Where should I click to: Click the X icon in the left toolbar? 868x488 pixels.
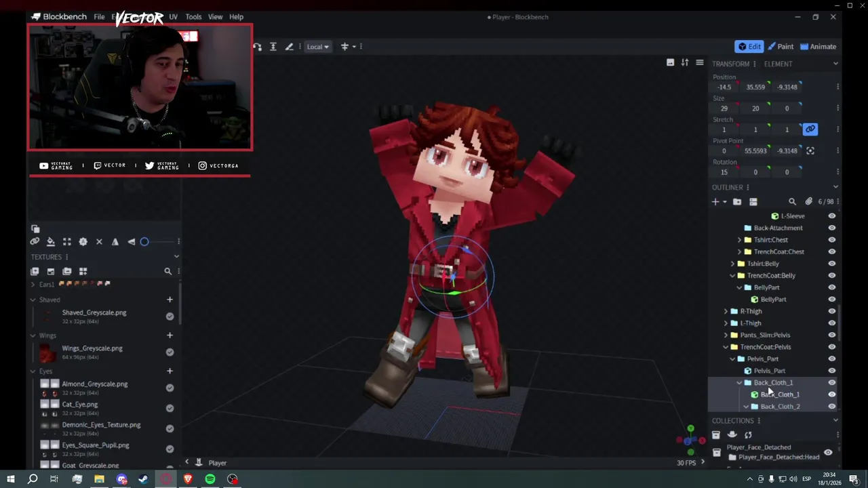tap(99, 241)
